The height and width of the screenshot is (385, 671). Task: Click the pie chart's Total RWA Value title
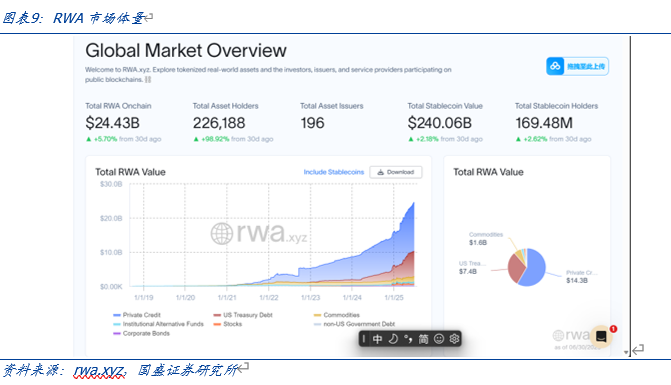tap(488, 172)
